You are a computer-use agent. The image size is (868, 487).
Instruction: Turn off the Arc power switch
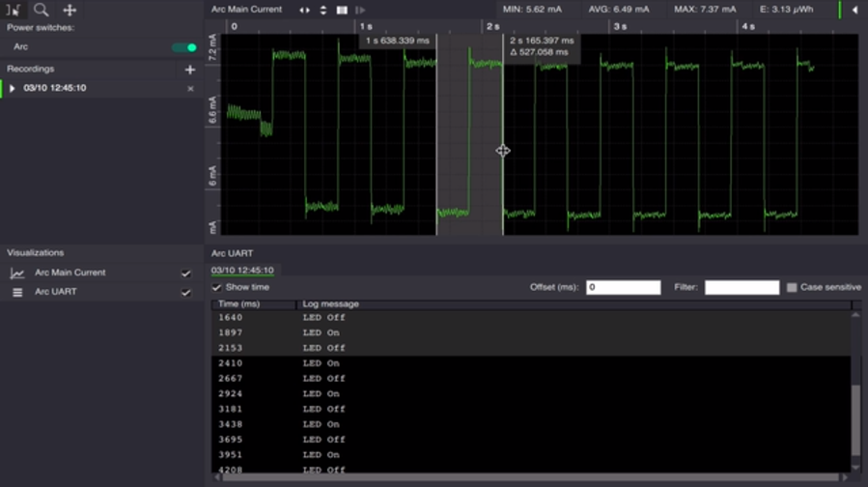183,47
